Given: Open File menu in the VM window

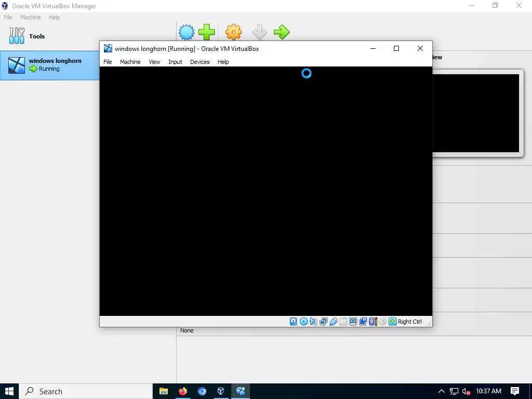Looking at the screenshot, I should coord(108,62).
